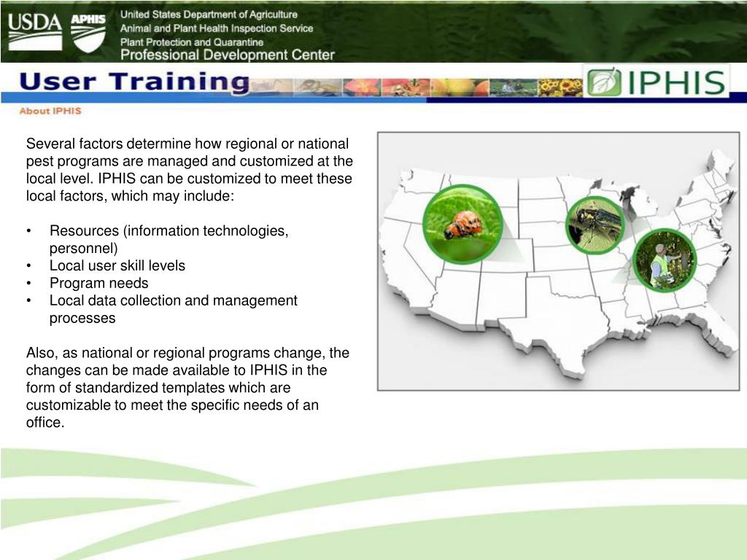Select the worker in safety vest circle
The image size is (747, 560).
coord(665,260)
